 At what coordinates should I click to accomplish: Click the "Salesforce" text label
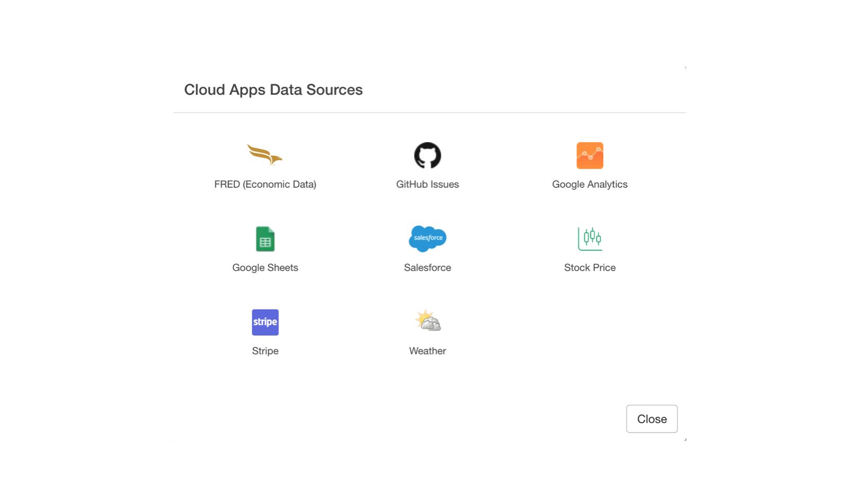[427, 268]
